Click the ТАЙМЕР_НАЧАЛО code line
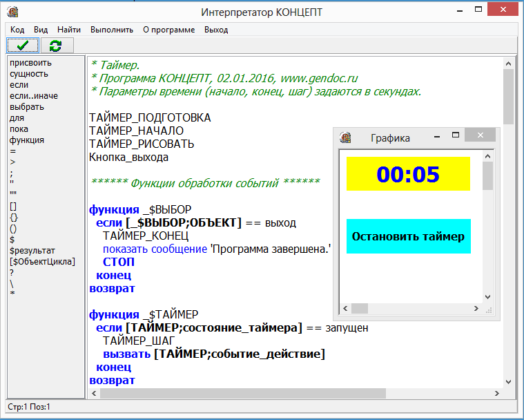This screenshot has height=420, width=524. pyautogui.click(x=136, y=131)
